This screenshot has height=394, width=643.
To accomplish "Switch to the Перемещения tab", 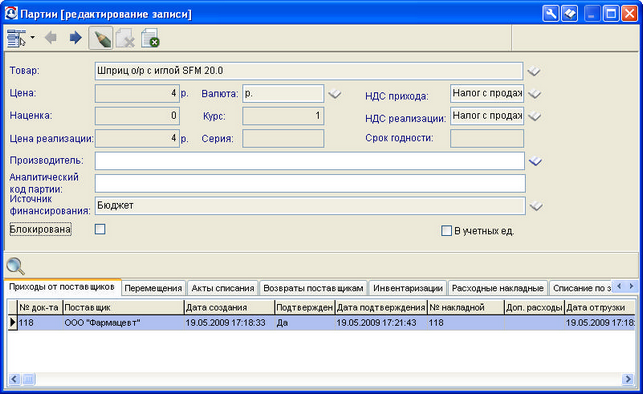I will coord(153,288).
